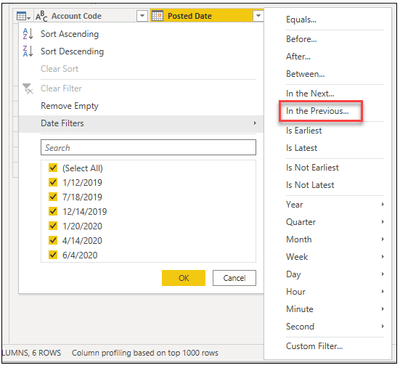Select Sort Ascending menu entry
400x365 pixels.
pos(70,34)
